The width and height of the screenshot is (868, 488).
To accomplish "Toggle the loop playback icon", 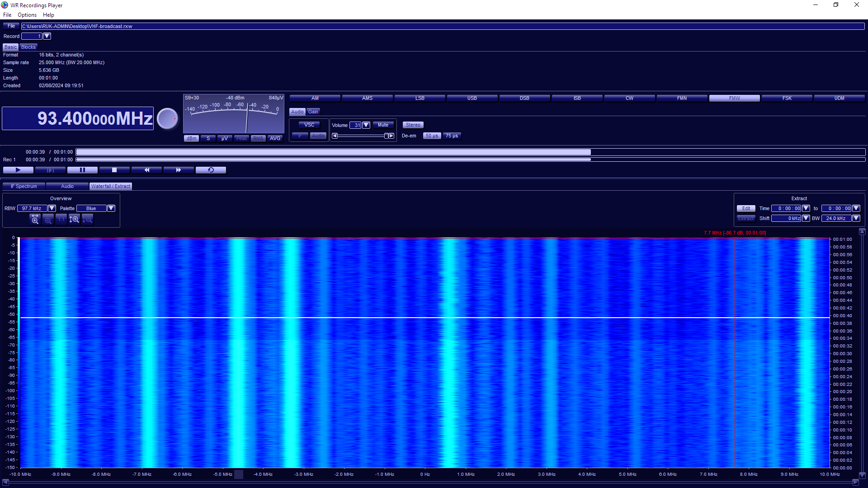I will click(211, 170).
